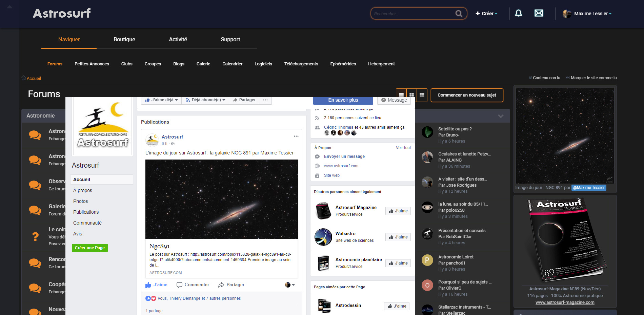Show unread content (Contenu non lu)
The image size is (644, 315).
[544, 78]
